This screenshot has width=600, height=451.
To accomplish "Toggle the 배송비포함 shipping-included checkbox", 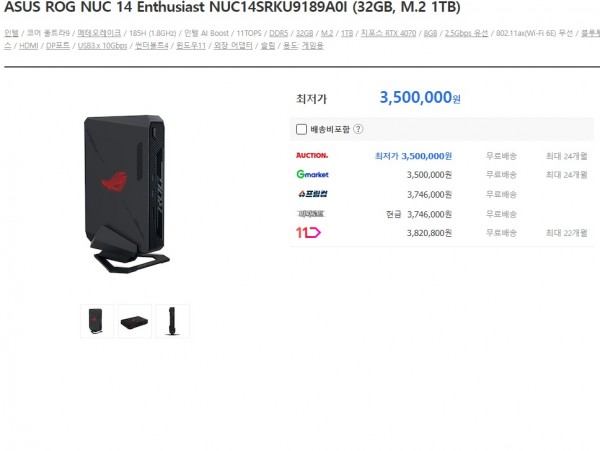I will click(x=302, y=129).
